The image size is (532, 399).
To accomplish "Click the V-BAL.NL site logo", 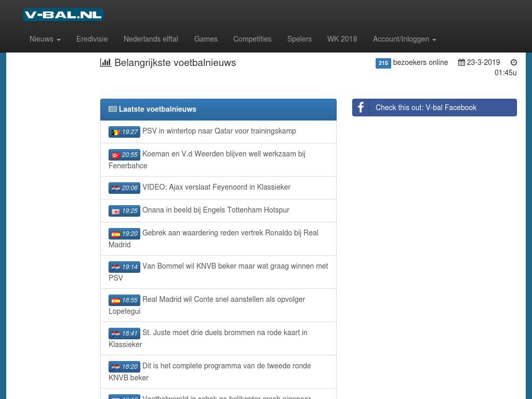I will (63, 15).
